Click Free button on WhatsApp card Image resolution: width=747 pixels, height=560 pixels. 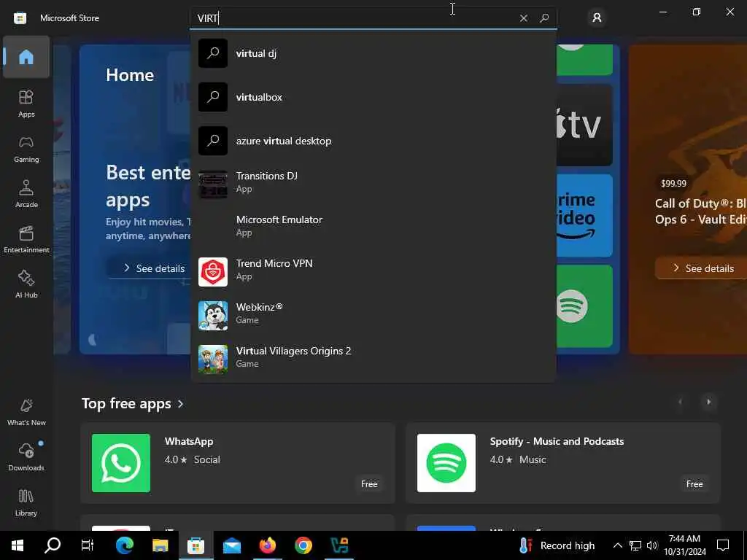(x=369, y=484)
